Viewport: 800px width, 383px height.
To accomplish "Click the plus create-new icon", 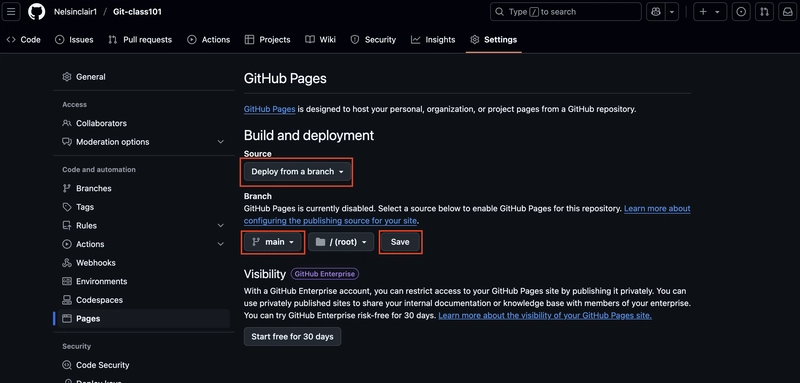I will point(704,11).
